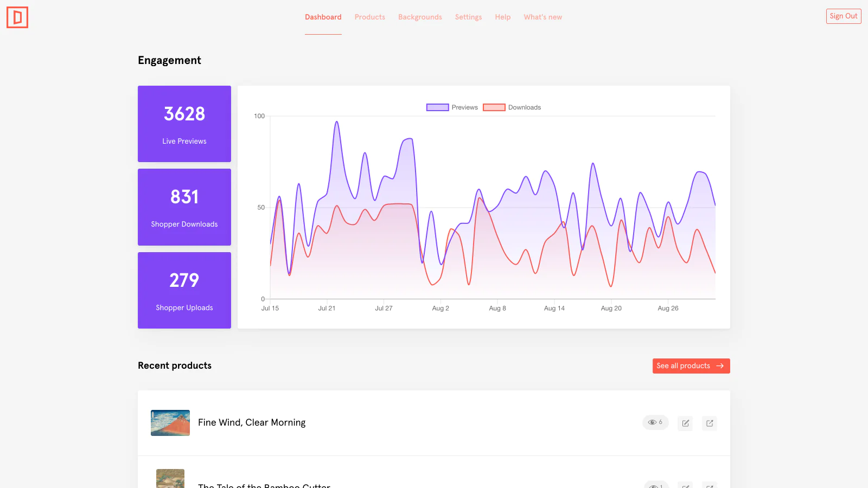The image size is (868, 488).
Task: Open Fine Wind, Clear Morning in new window
Action: pos(710,423)
